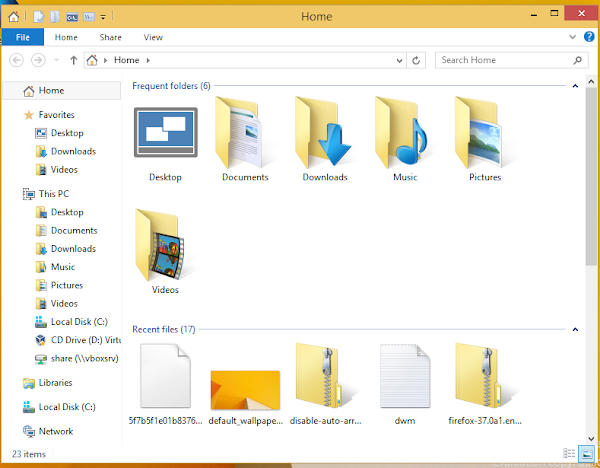Click the vertical scrollbar thumb

coord(591,176)
